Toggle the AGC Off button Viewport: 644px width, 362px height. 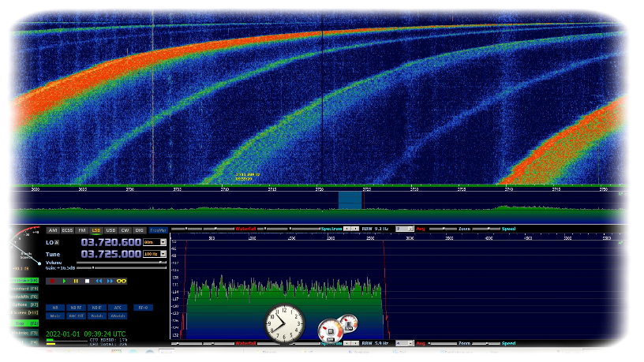[76, 316]
